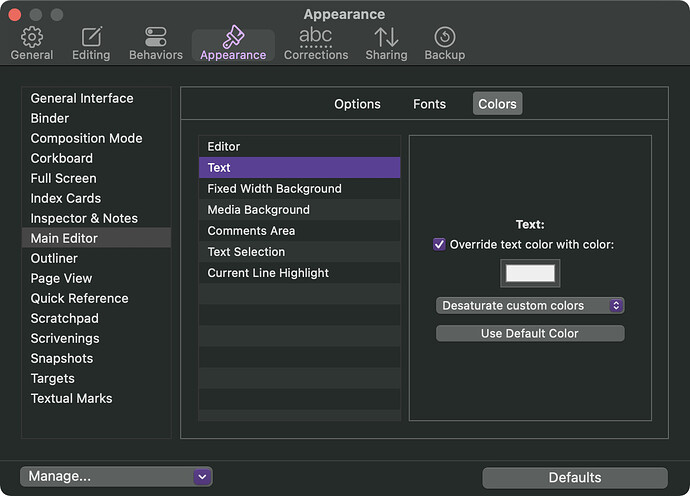This screenshot has height=496, width=690.
Task: Select Fixed Width Background row
Action: click(299, 189)
